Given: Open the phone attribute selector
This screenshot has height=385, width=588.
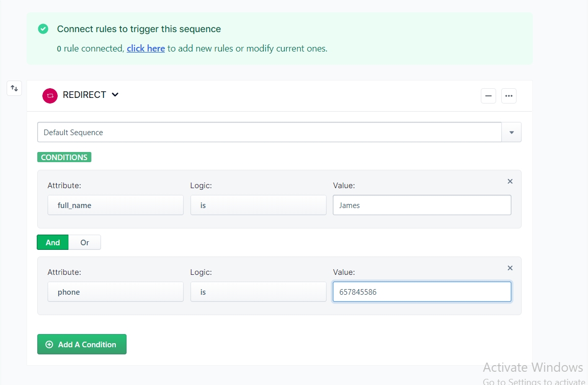Looking at the screenshot, I should coord(115,292).
